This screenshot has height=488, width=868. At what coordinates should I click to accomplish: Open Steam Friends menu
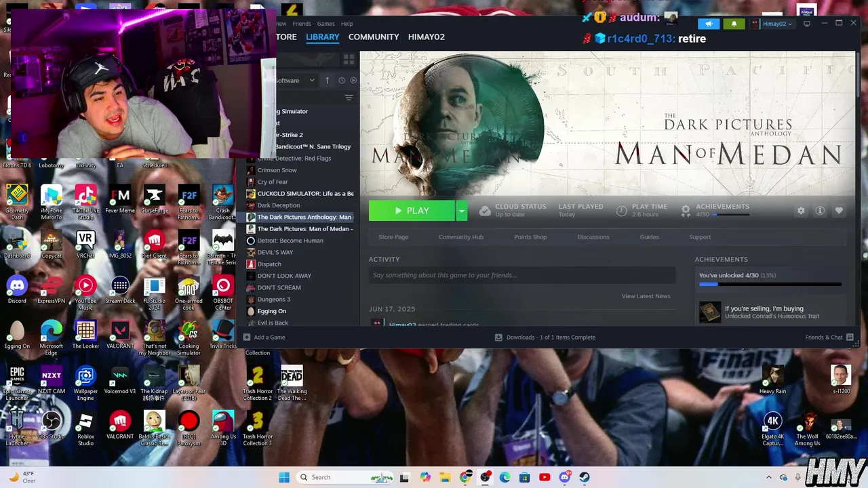[302, 24]
